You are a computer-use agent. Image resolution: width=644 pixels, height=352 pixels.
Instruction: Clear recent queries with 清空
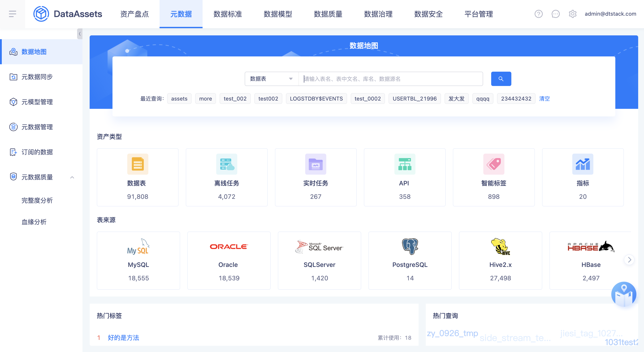pyautogui.click(x=544, y=99)
